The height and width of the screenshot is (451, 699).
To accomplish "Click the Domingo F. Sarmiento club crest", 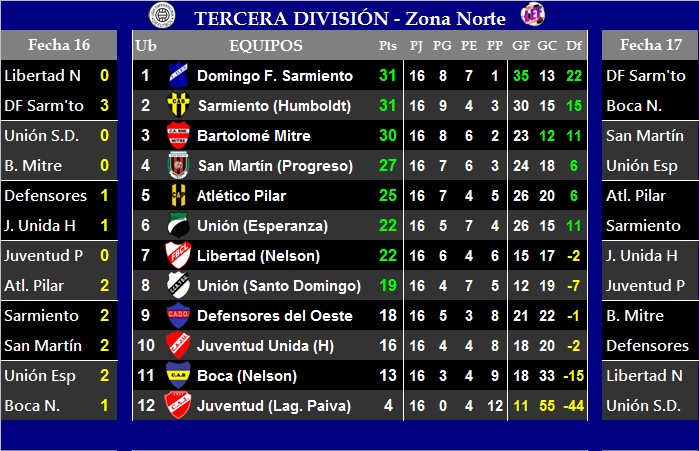I will [x=178, y=75].
